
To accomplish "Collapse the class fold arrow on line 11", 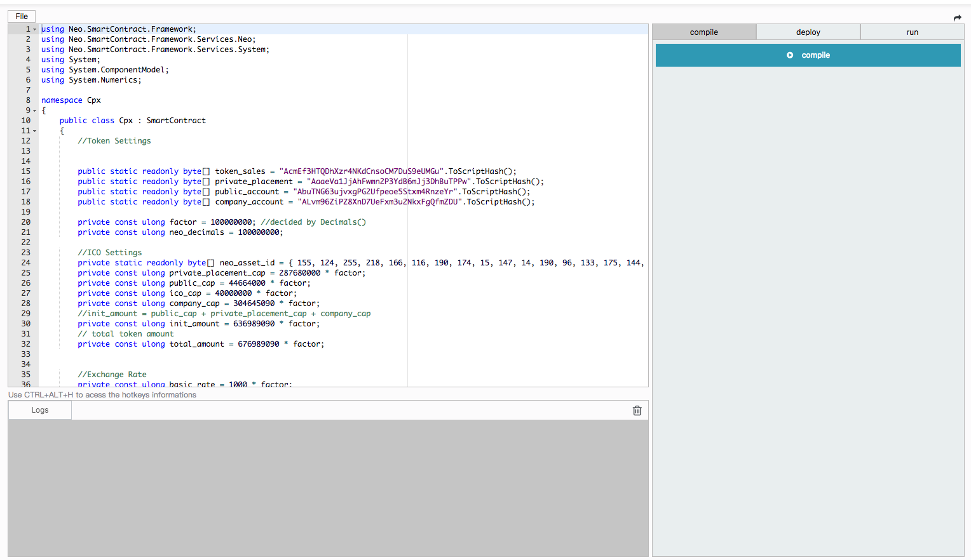I will coord(35,131).
